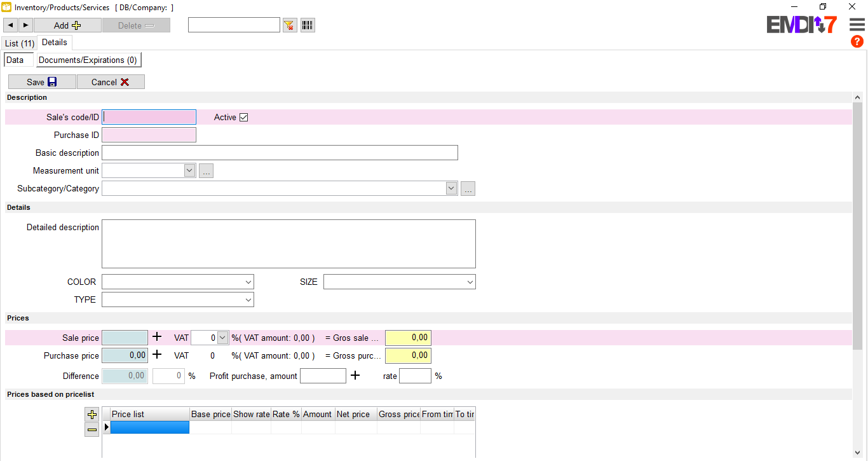Screen dimensions: 868x461
Task: Open the Data sub-tab
Action: click(x=18, y=60)
